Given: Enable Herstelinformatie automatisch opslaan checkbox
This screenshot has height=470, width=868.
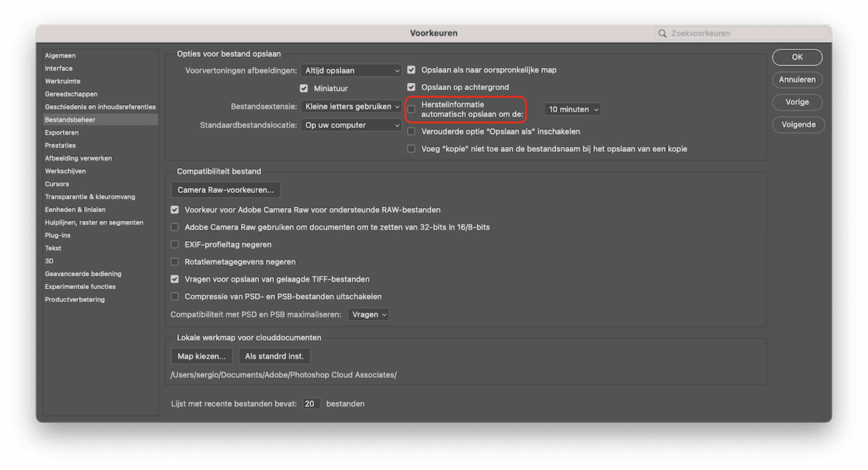Looking at the screenshot, I should pyautogui.click(x=411, y=110).
